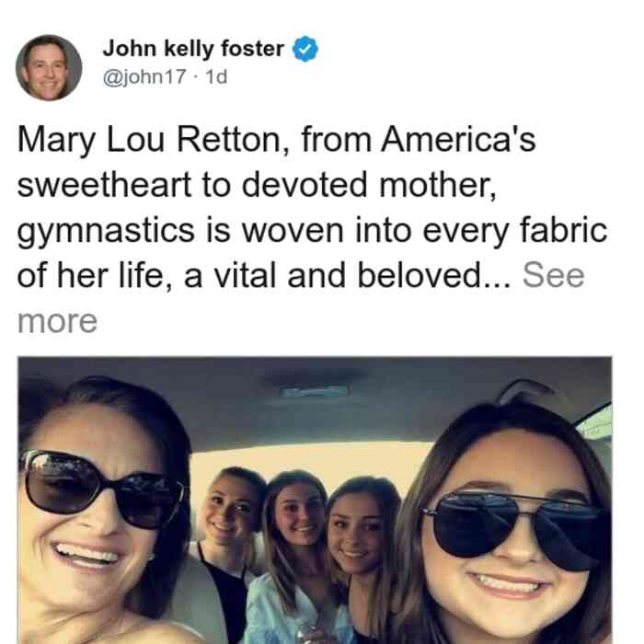The image size is (644, 644).
Task: Open John kelly foster's profile avatar
Action: pyautogui.click(x=49, y=68)
